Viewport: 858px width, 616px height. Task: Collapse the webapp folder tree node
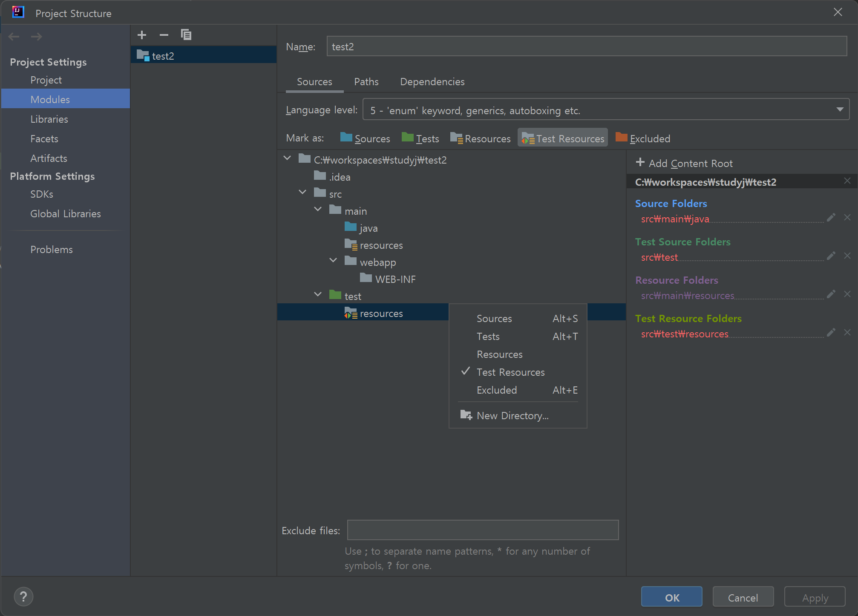(x=333, y=260)
